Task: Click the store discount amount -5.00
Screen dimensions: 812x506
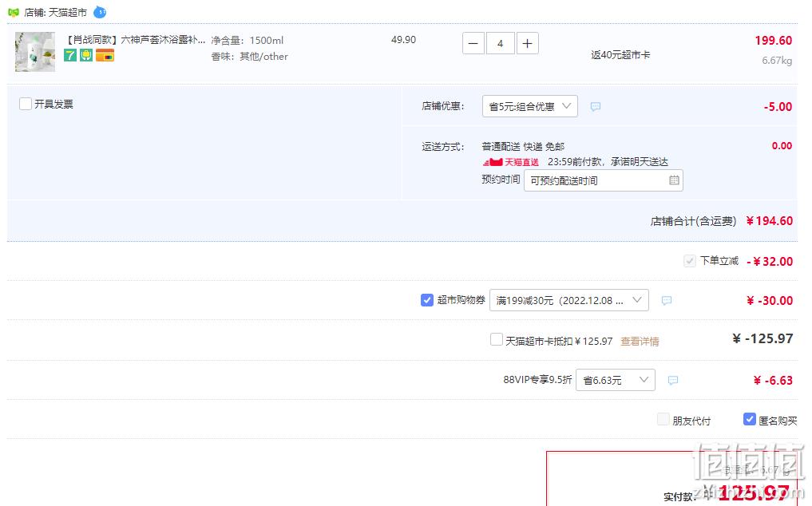Action: tap(778, 107)
